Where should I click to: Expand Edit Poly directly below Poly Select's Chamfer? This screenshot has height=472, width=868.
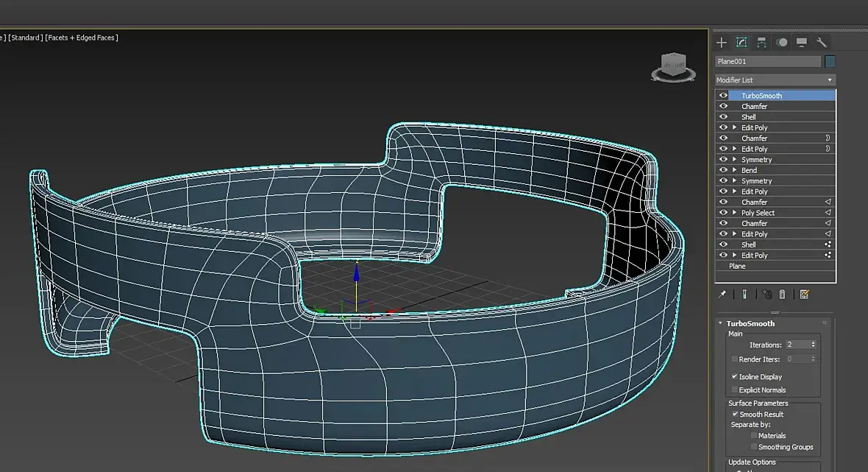[735, 233]
